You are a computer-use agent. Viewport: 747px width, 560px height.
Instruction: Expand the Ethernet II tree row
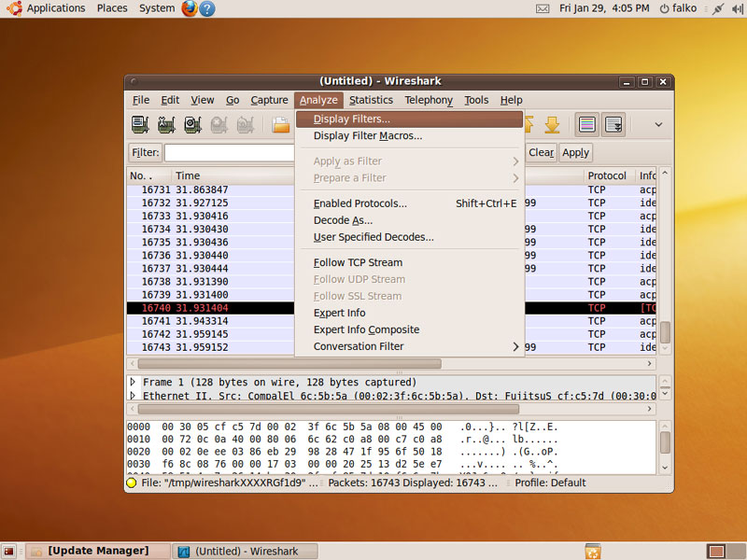point(133,396)
